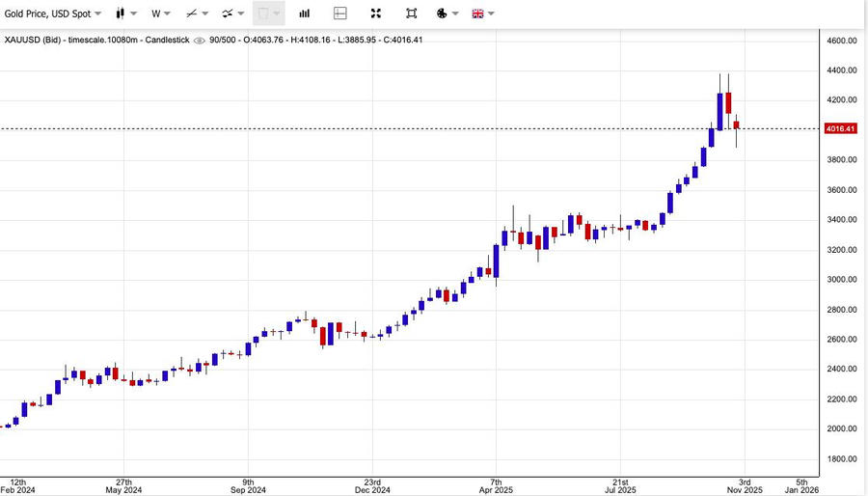The height and width of the screenshot is (496, 868).
Task: Expand the indicators dropdown arrow
Action: coord(241,14)
